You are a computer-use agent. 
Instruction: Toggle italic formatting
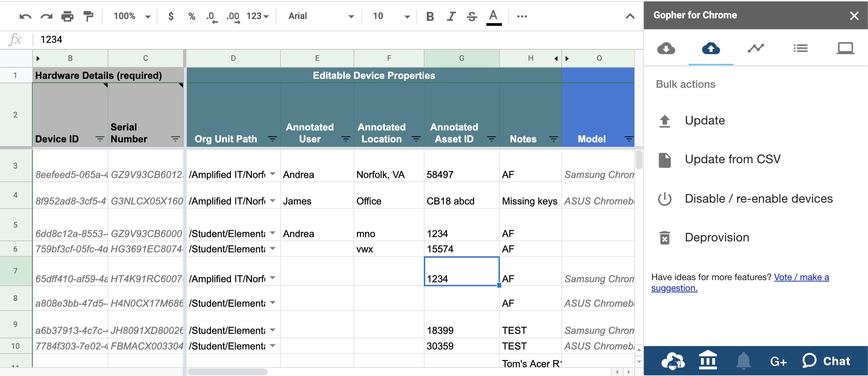click(451, 16)
